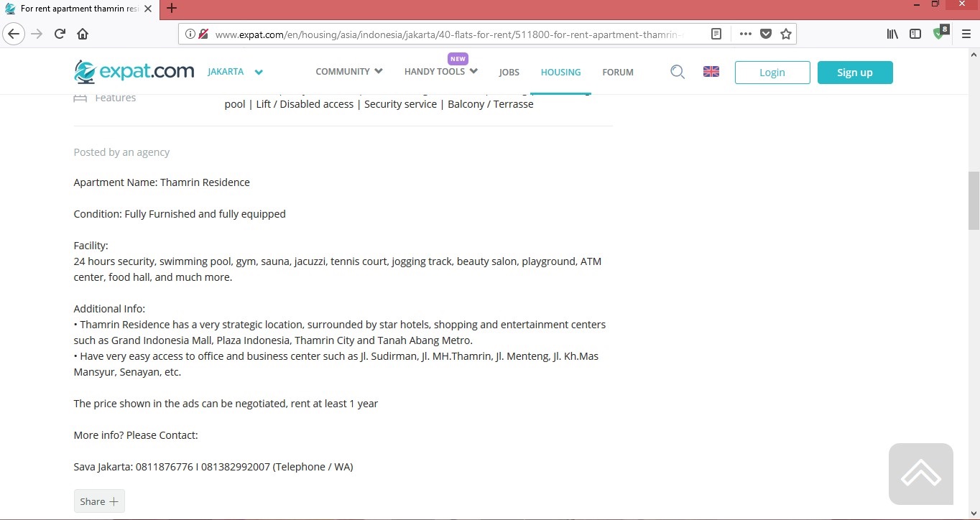This screenshot has height=520, width=980.
Task: Toggle the browser sidebar icon
Action: tap(915, 34)
